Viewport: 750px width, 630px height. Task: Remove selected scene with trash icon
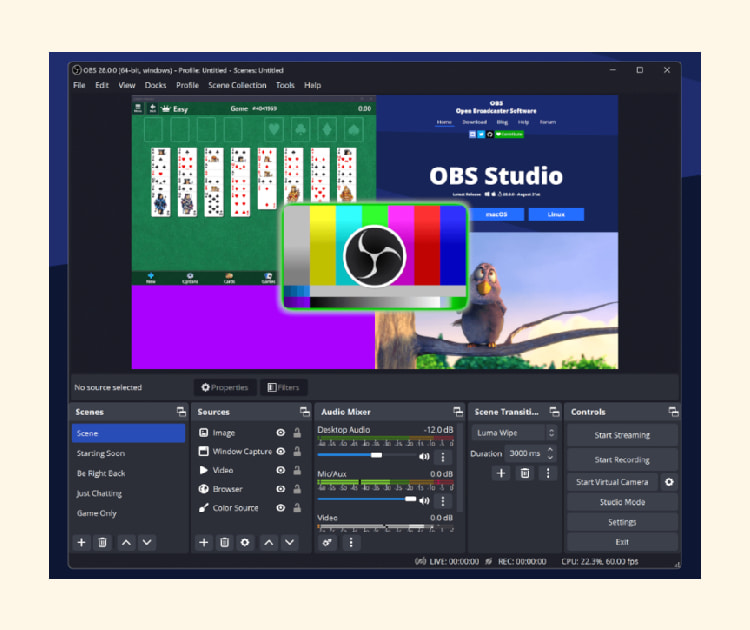(102, 542)
